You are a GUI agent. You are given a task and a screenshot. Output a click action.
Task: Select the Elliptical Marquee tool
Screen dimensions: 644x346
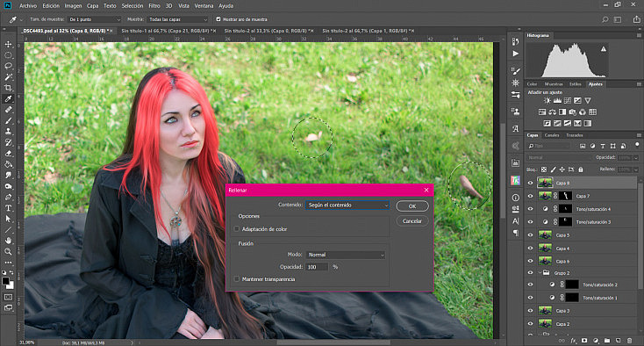[8, 55]
